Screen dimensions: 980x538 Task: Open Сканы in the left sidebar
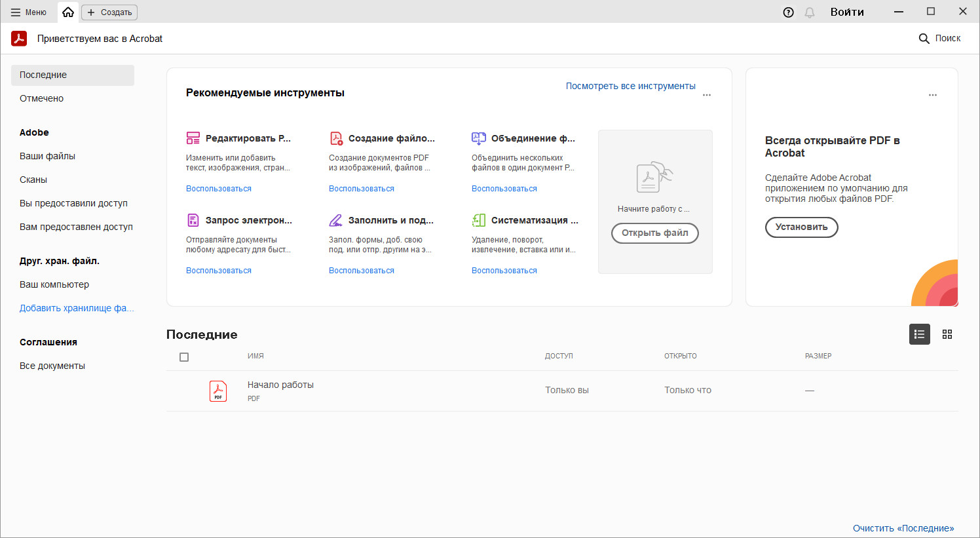[33, 180]
